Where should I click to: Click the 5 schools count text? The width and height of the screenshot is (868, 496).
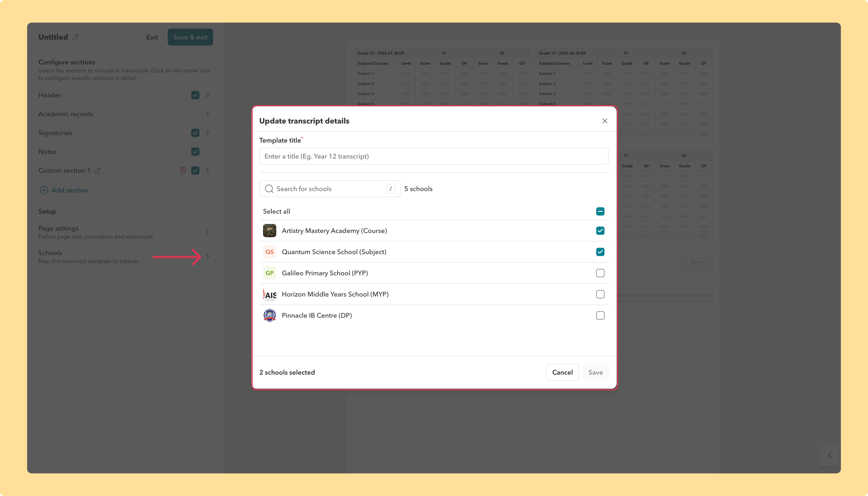click(418, 189)
